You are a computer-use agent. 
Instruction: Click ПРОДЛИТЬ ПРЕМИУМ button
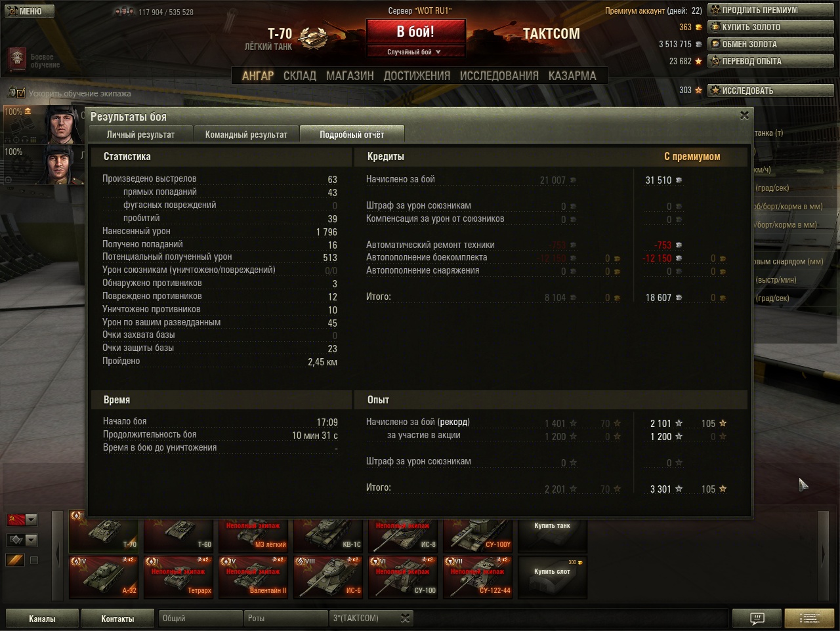pos(770,10)
